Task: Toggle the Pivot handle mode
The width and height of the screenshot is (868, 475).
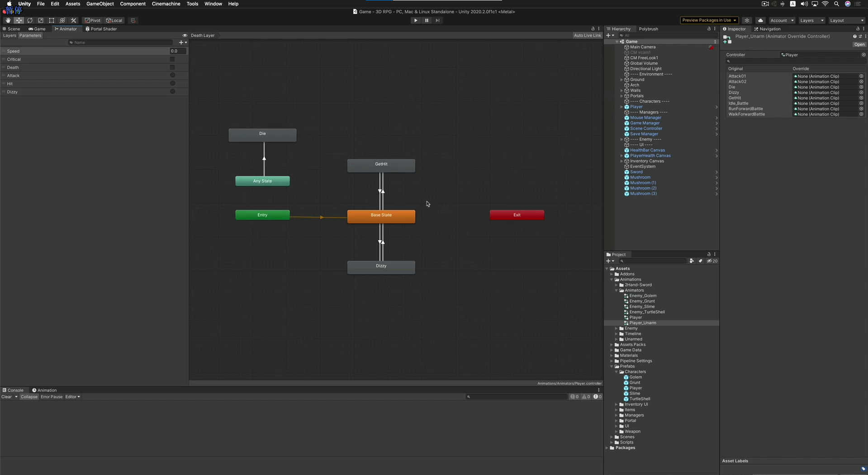Action: [92, 20]
